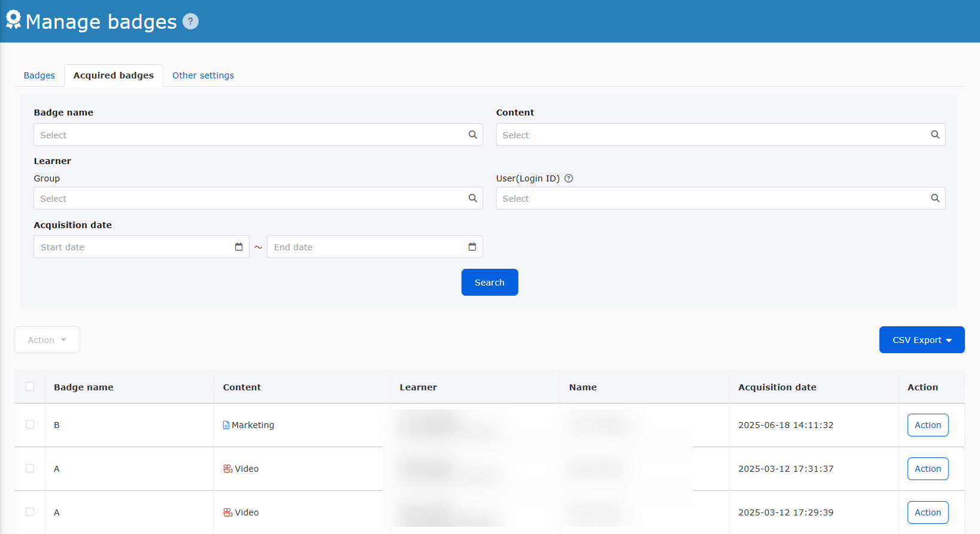This screenshot has height=534, width=980.
Task: Click the Group field search magnifier icon
Action: pos(472,198)
